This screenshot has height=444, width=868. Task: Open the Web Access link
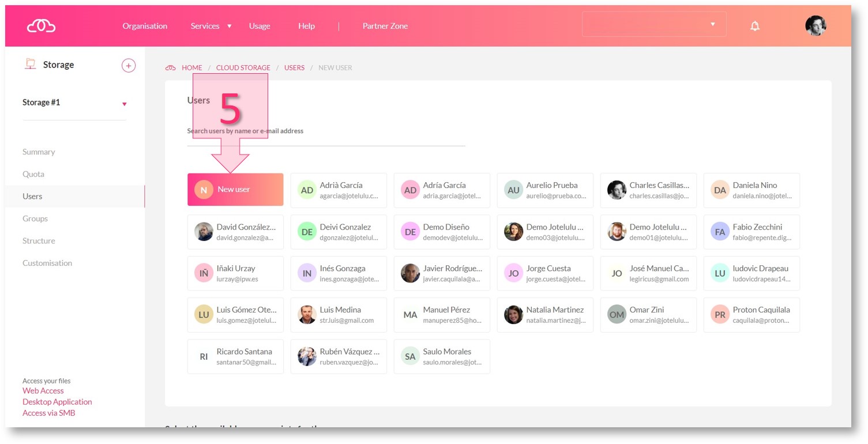tap(43, 391)
